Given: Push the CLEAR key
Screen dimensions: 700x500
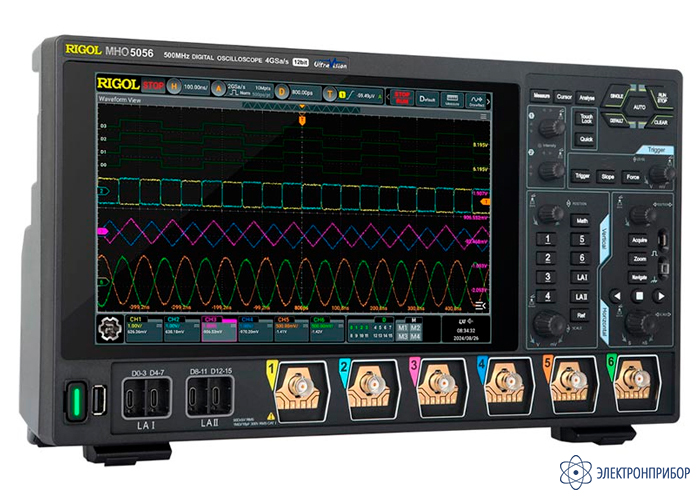Looking at the screenshot, I should pos(660,122).
